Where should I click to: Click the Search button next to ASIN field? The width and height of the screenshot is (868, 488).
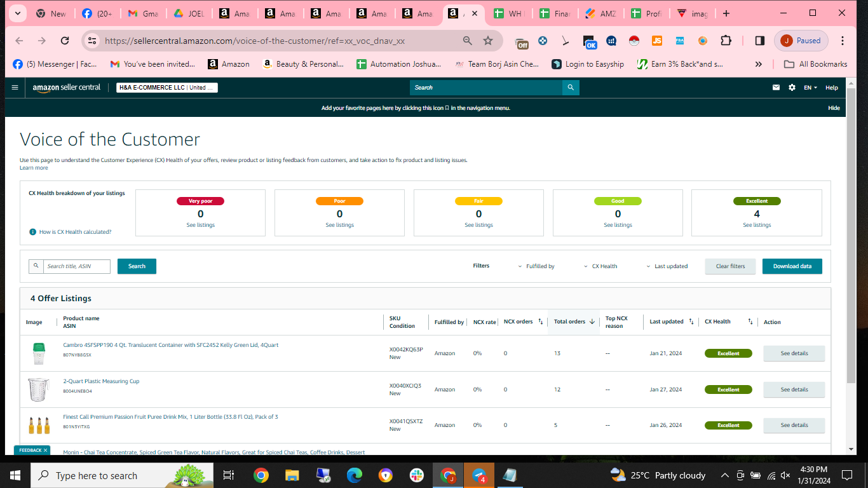click(137, 266)
